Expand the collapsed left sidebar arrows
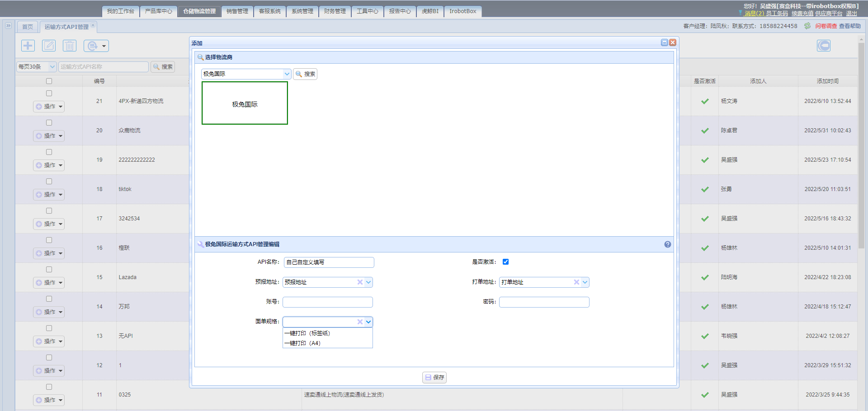Screen dimensions: 868x411 (x=8, y=26)
